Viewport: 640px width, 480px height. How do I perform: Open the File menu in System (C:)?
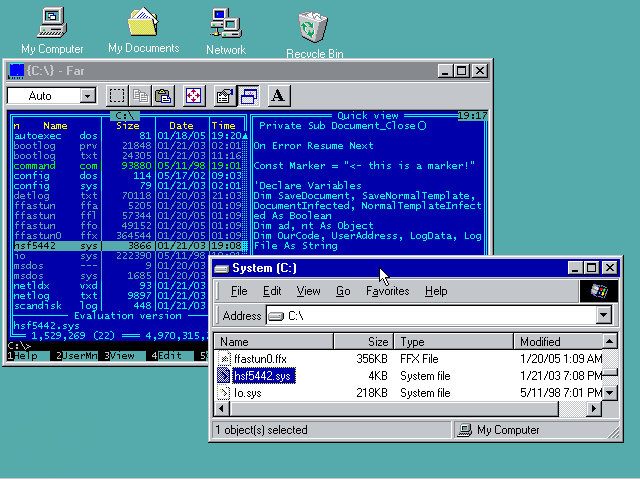point(239,291)
